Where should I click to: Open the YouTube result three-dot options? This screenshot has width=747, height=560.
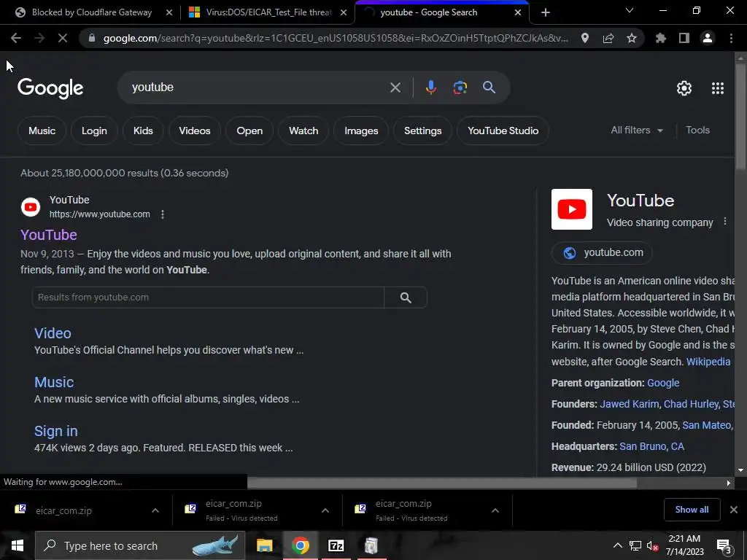(x=163, y=214)
